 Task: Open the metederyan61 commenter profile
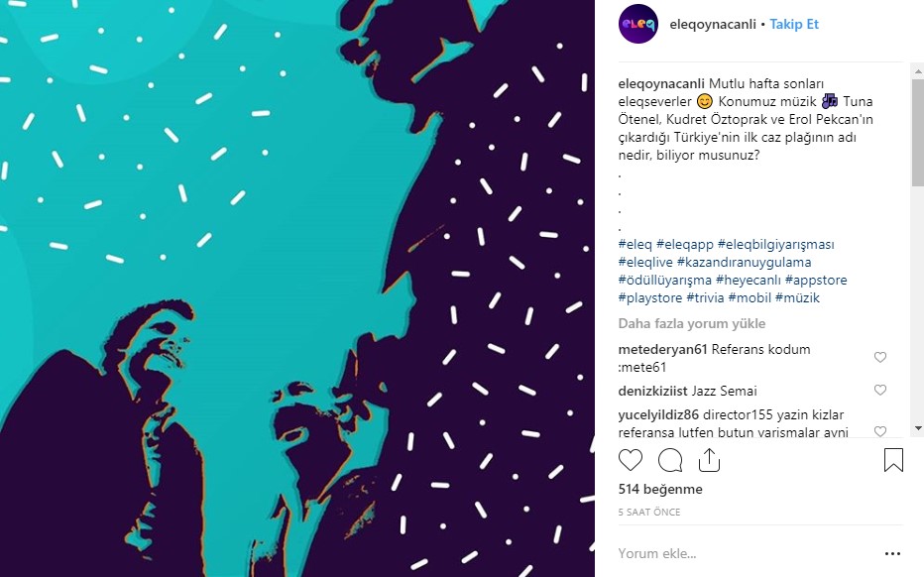[662, 350]
